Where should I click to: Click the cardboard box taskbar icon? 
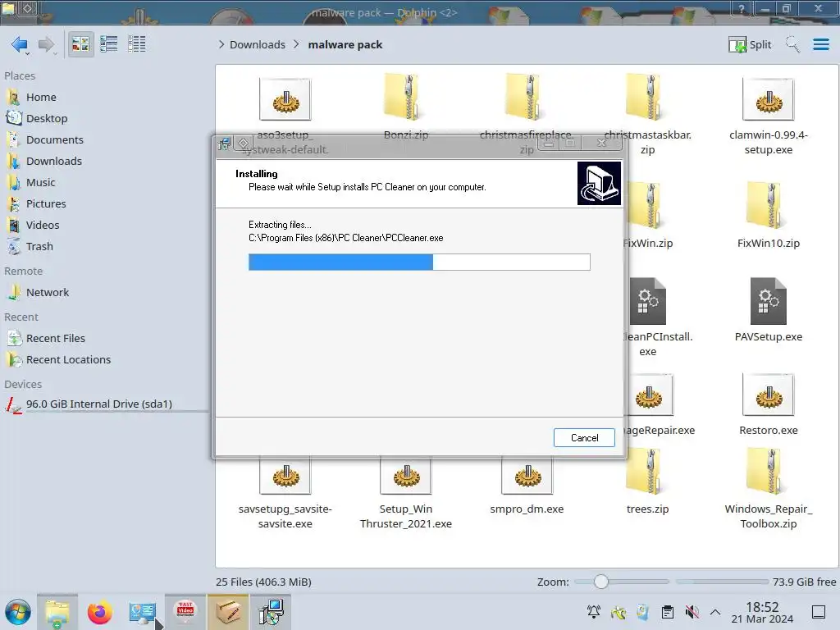click(x=228, y=612)
